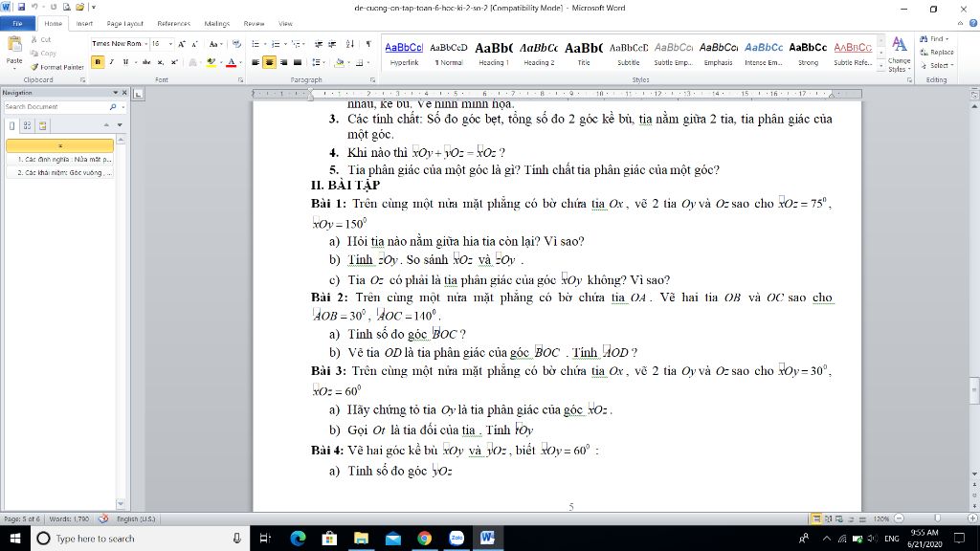980x551 pixels.
Task: Click the Shrink Font icon
Action: point(195,44)
